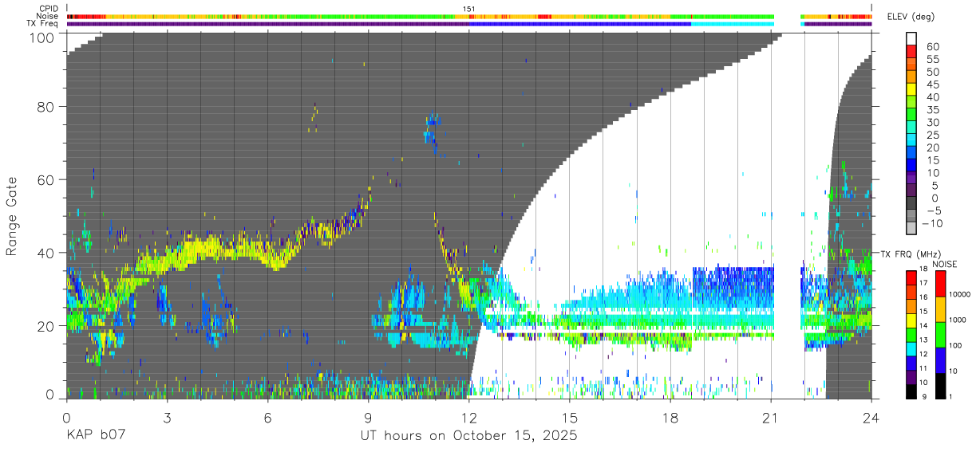The height and width of the screenshot is (452, 980).
Task: Click the TX Freq strip above the plot
Action: (x=469, y=24)
